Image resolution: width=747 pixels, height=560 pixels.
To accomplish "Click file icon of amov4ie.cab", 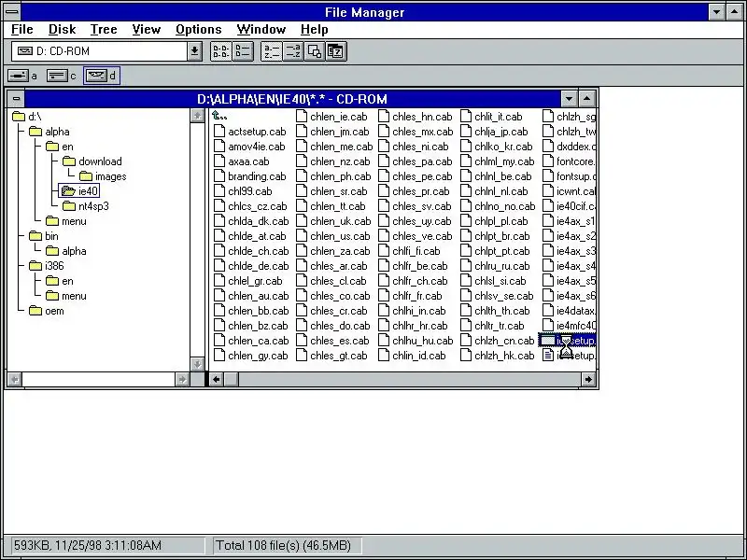I will pyautogui.click(x=219, y=147).
